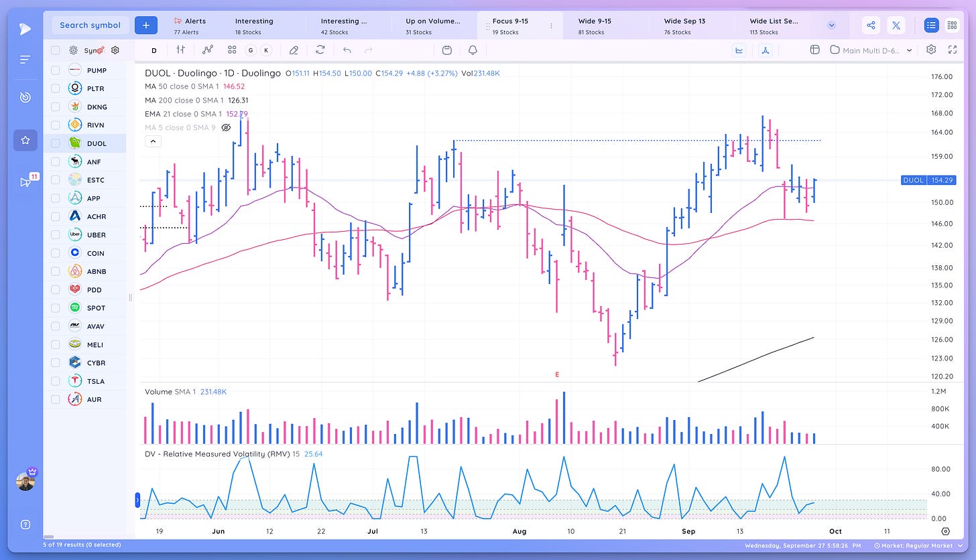976x560 pixels.
Task: Check the select-all watchlist checkbox
Action: pyautogui.click(x=55, y=50)
